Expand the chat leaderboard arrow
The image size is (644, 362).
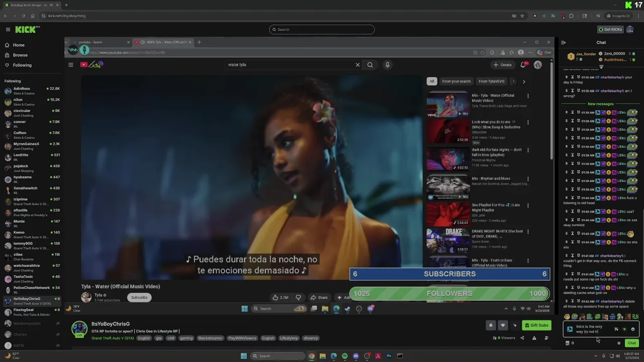click(x=601, y=66)
